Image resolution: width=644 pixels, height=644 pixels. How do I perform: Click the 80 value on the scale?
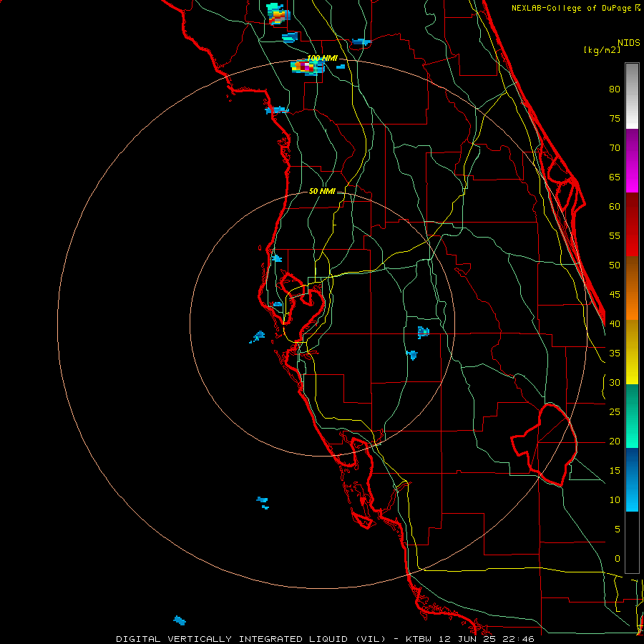click(x=615, y=89)
